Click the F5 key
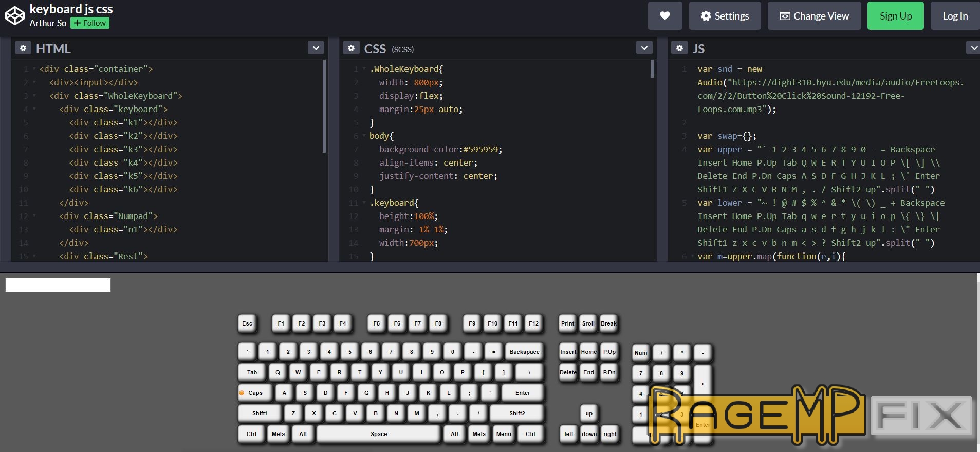This screenshot has height=452, width=980. click(377, 323)
